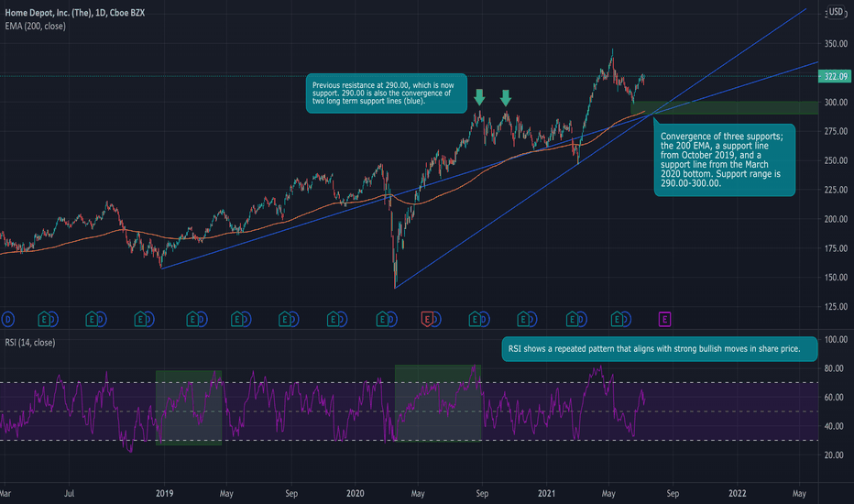
Task: Click the 350.00 price axis label
Action: point(836,44)
